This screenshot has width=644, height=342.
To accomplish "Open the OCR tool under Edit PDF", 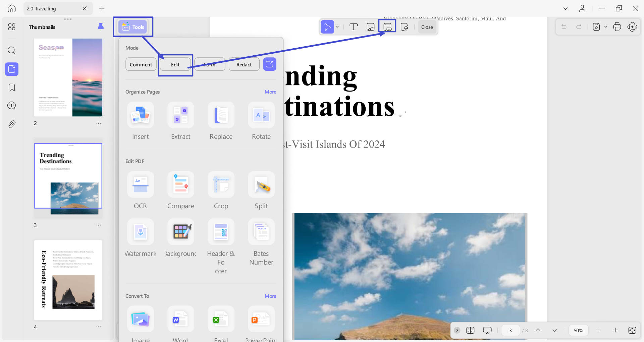I will click(x=140, y=184).
